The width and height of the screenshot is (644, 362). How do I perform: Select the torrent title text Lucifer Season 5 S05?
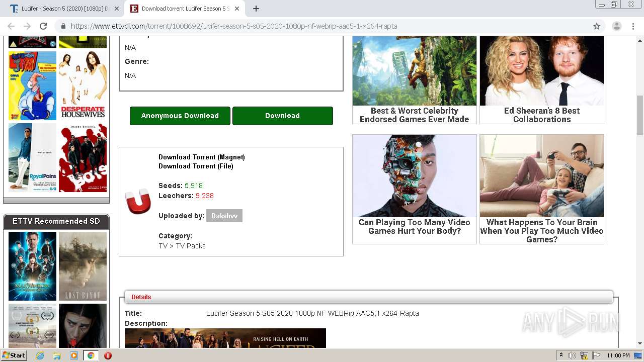[312, 313]
